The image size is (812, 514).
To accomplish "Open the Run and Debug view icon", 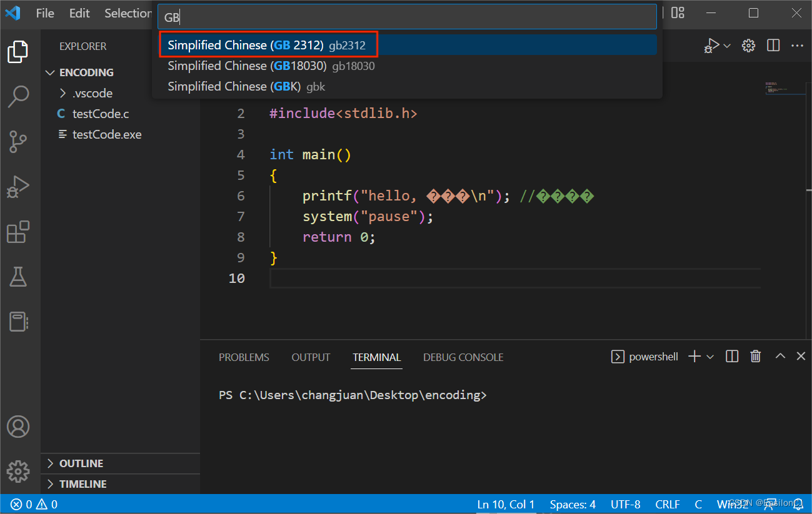I will 18,187.
